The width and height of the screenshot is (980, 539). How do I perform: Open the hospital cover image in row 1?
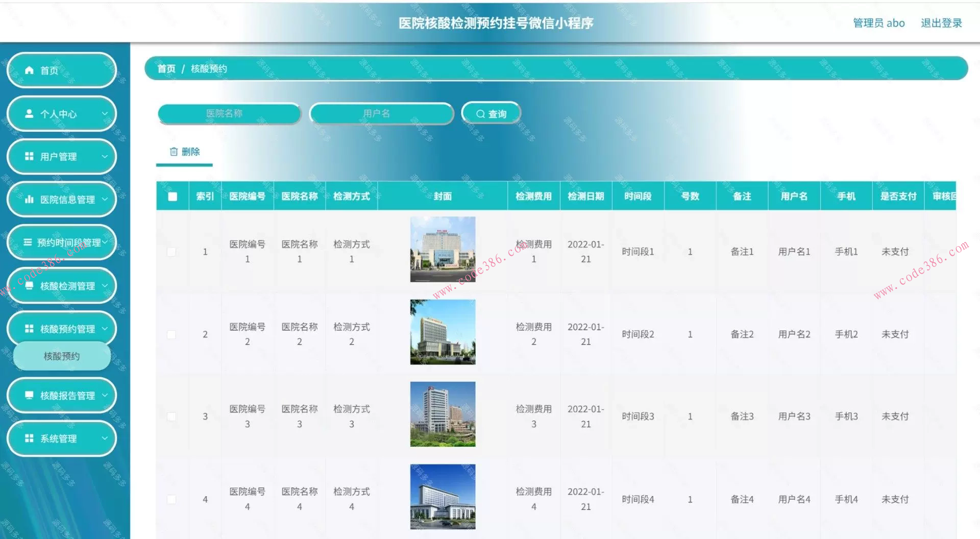(443, 249)
